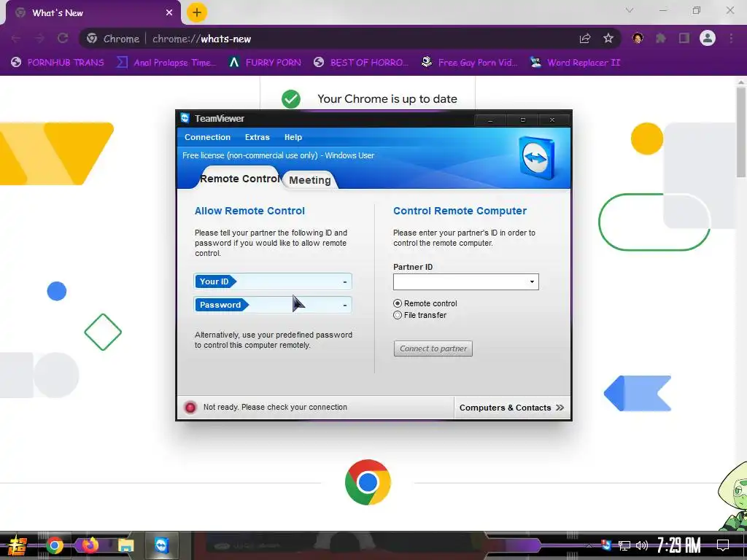
Task: Click the red connection status indicator
Action: tap(190, 407)
